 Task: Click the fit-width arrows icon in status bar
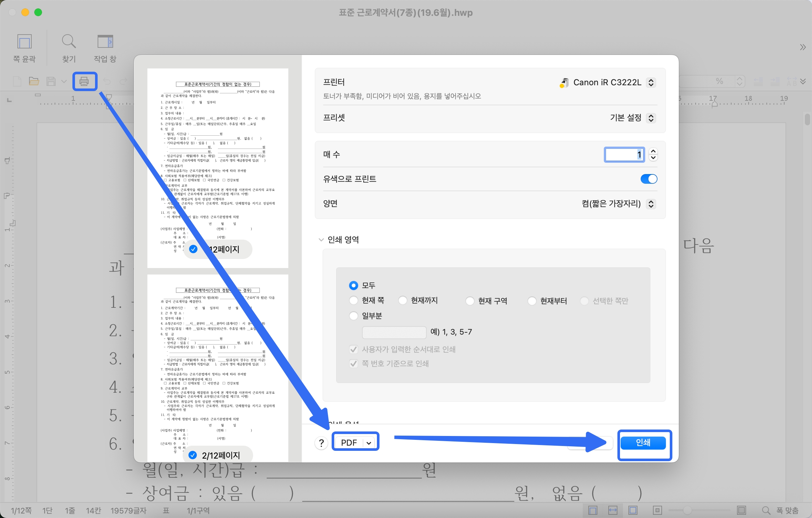click(613, 510)
